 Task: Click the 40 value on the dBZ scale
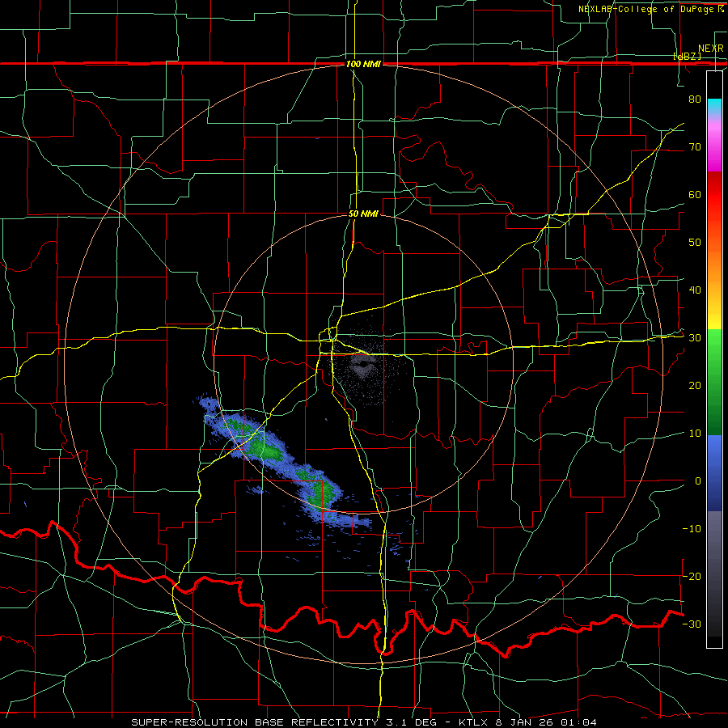click(695, 290)
